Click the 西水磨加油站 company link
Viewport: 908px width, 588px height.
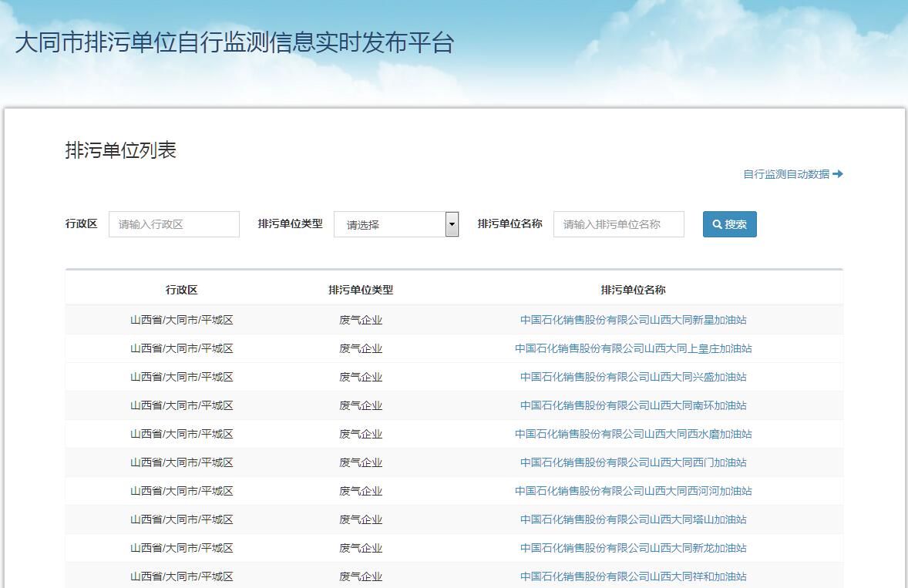click(633, 434)
